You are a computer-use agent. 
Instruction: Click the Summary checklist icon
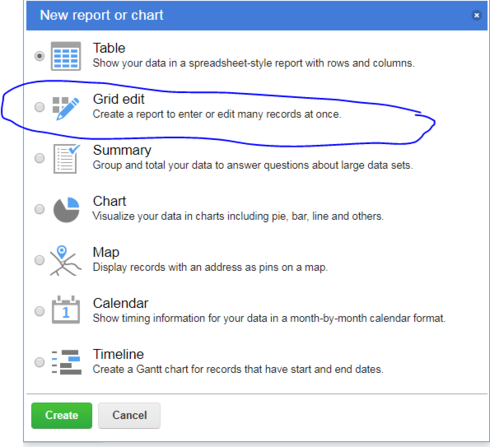click(x=66, y=159)
